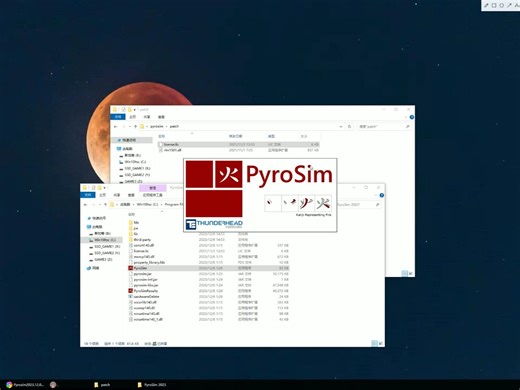Open Application Tools tab in PyroSim 2023 window
Viewport: 520px width, 390px height.
tap(153, 195)
